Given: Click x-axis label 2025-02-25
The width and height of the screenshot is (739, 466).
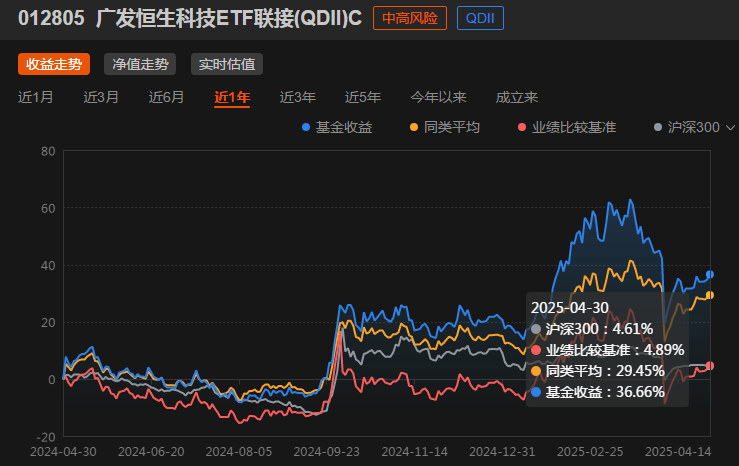Looking at the screenshot, I should pos(590,452).
